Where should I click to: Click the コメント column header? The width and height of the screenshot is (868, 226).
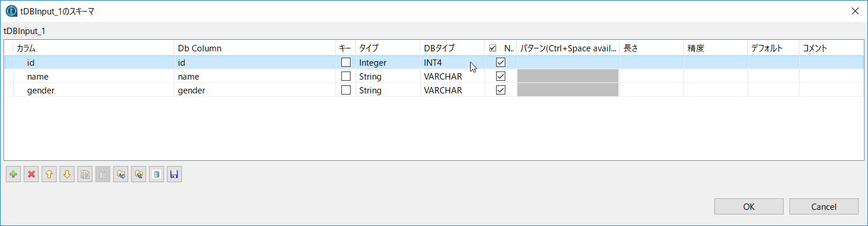(831, 48)
